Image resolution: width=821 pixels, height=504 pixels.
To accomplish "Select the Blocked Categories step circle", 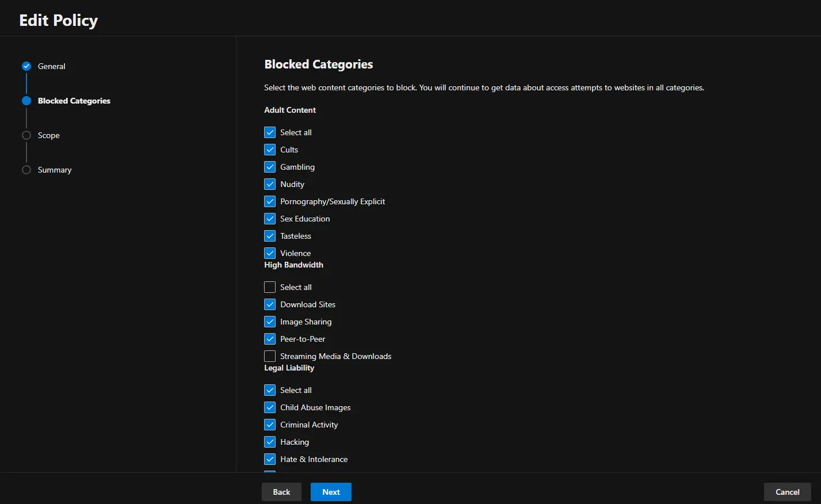I will point(26,101).
